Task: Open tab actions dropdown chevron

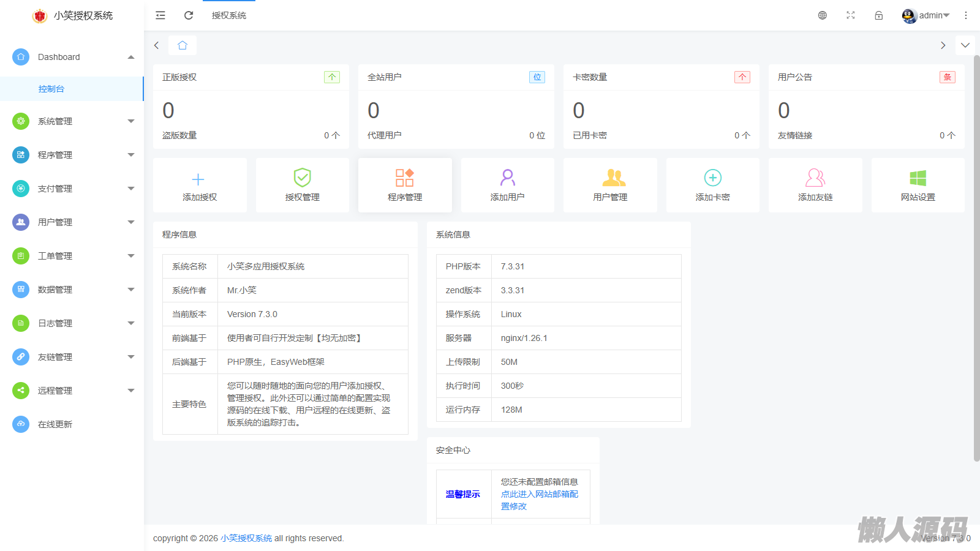Action: tap(965, 45)
